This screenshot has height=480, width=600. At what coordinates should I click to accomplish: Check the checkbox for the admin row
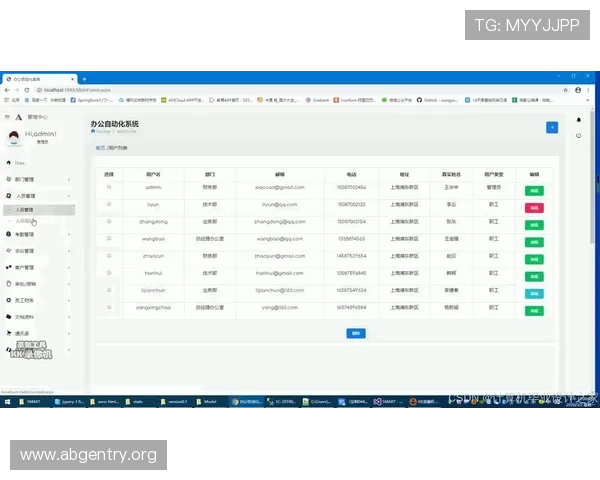tap(109, 187)
